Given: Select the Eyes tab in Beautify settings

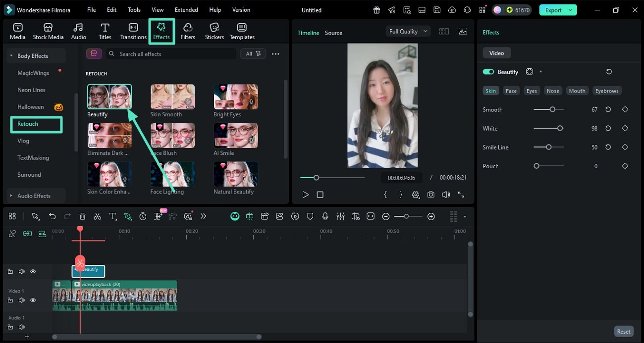Looking at the screenshot, I should 532,91.
